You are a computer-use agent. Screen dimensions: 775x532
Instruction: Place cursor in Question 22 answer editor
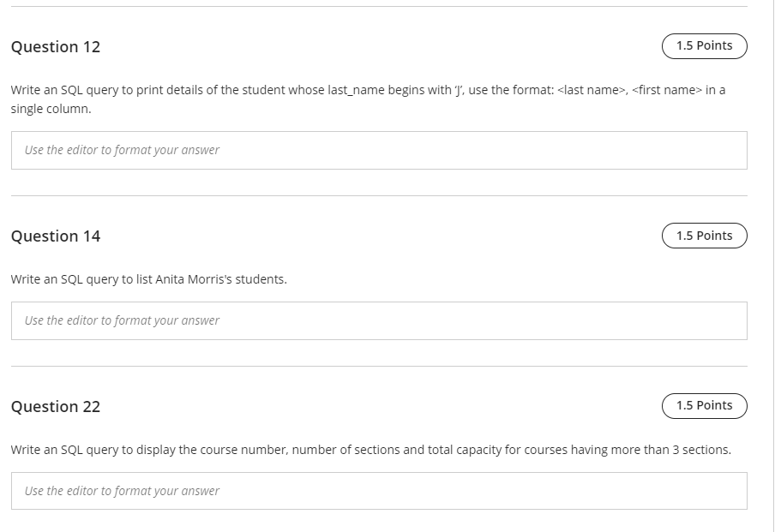click(378, 491)
